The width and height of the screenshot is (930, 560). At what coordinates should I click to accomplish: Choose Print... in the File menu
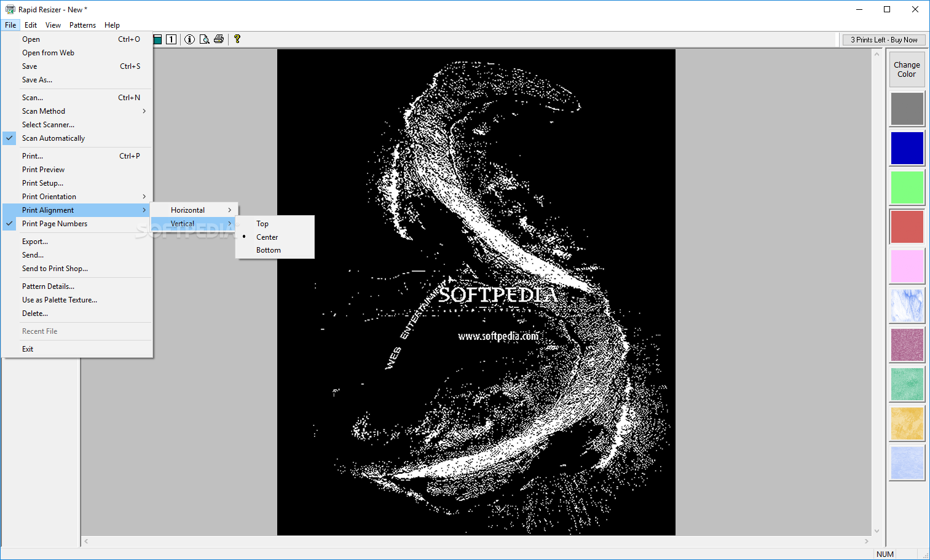click(77, 156)
